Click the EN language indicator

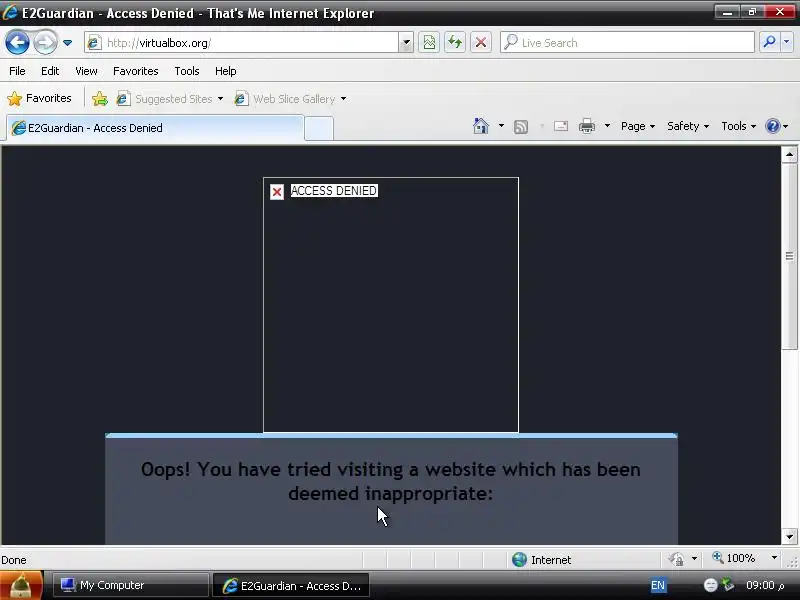(658, 585)
